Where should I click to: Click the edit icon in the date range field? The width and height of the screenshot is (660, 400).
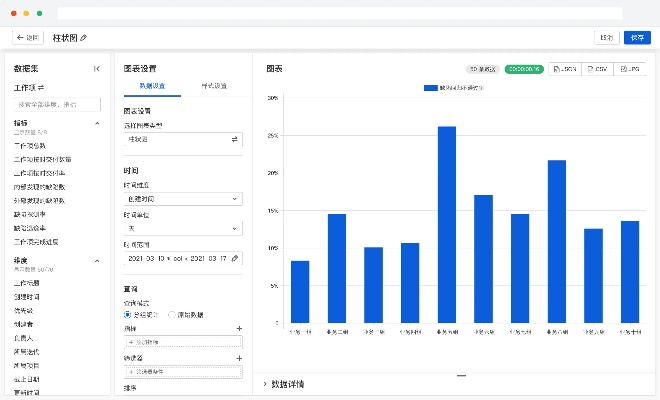(235, 258)
